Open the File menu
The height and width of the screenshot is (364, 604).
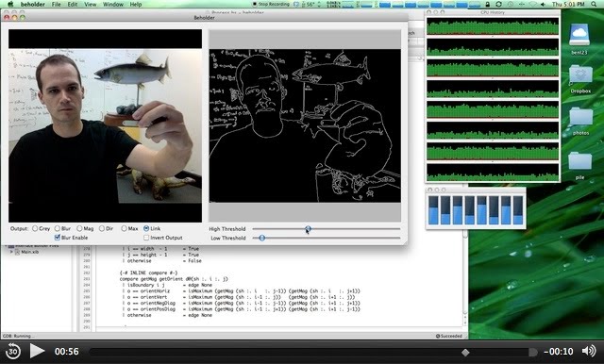pos(57,4)
